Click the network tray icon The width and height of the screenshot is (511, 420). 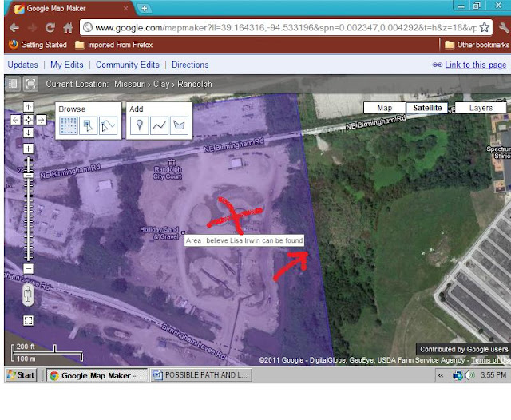[458, 375]
